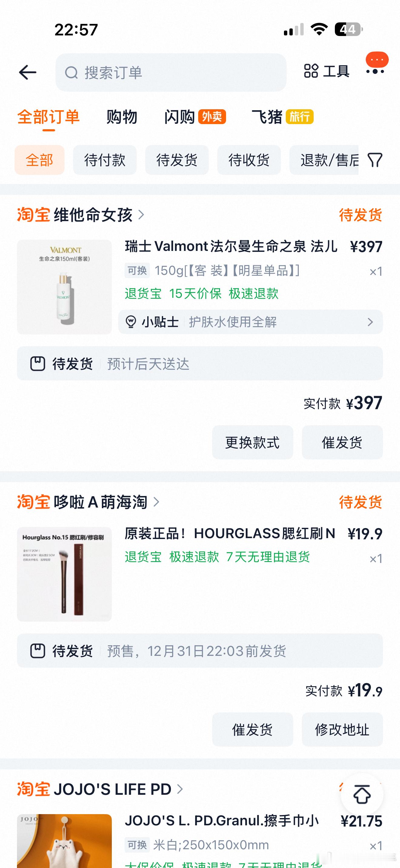The height and width of the screenshot is (868, 400).
Task: Expand the 护肤水使用全解 tip arrow
Action: point(370,322)
